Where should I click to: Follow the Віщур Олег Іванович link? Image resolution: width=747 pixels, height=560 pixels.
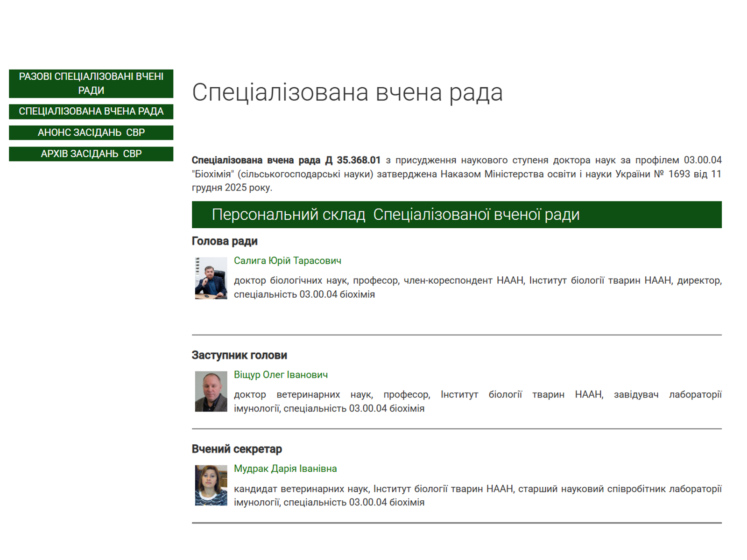281,375
